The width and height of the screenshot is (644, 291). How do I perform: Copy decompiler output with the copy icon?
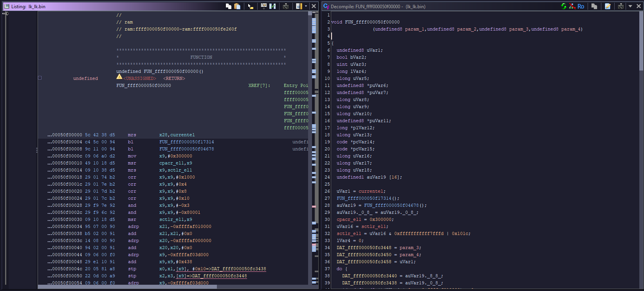click(x=594, y=6)
